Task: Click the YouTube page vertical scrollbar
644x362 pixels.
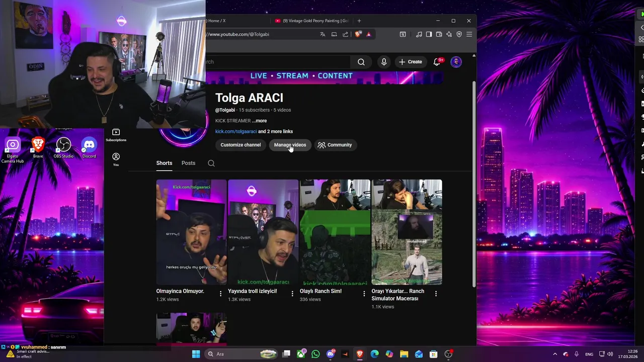Action: 473,184
